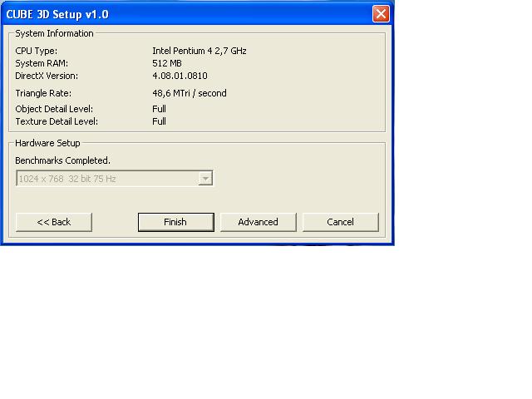Click the 512 MB RAM value

click(166, 63)
